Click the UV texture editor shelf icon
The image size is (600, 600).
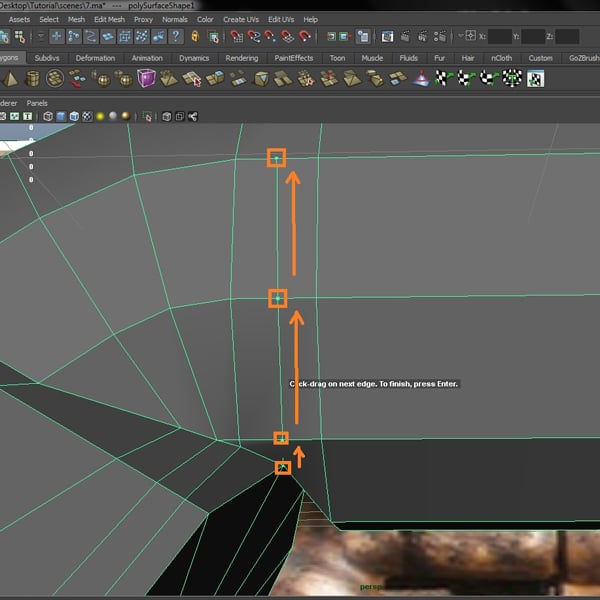537,79
